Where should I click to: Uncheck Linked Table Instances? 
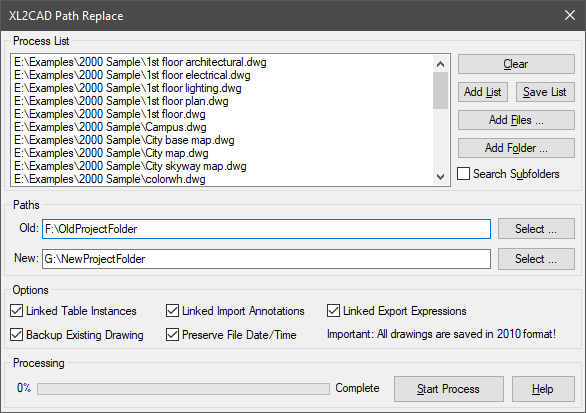click(x=16, y=311)
